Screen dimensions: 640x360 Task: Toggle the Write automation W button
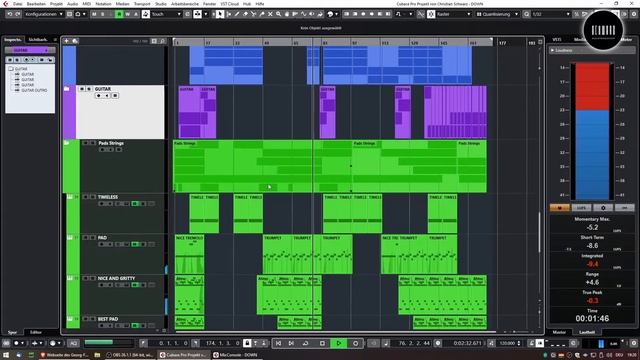(x=127, y=14)
